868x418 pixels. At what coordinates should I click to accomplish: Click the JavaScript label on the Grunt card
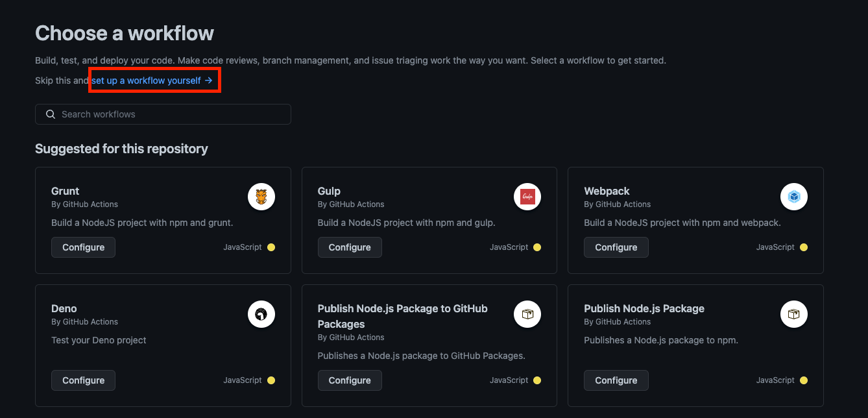click(243, 247)
